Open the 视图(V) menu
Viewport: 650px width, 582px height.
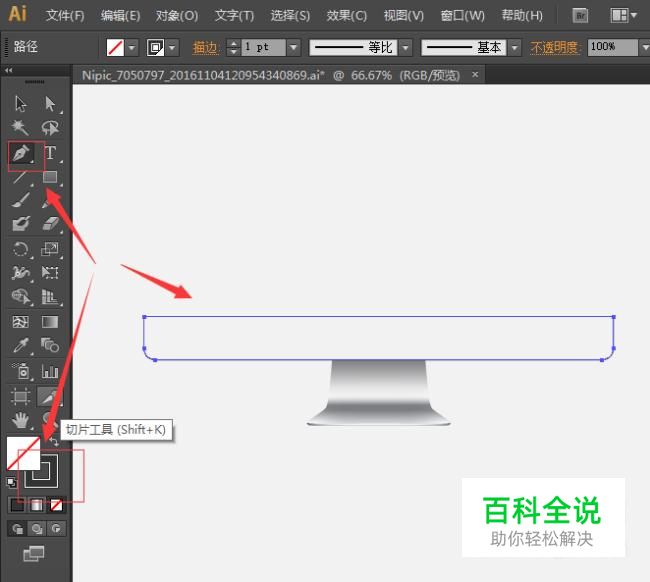coord(404,16)
